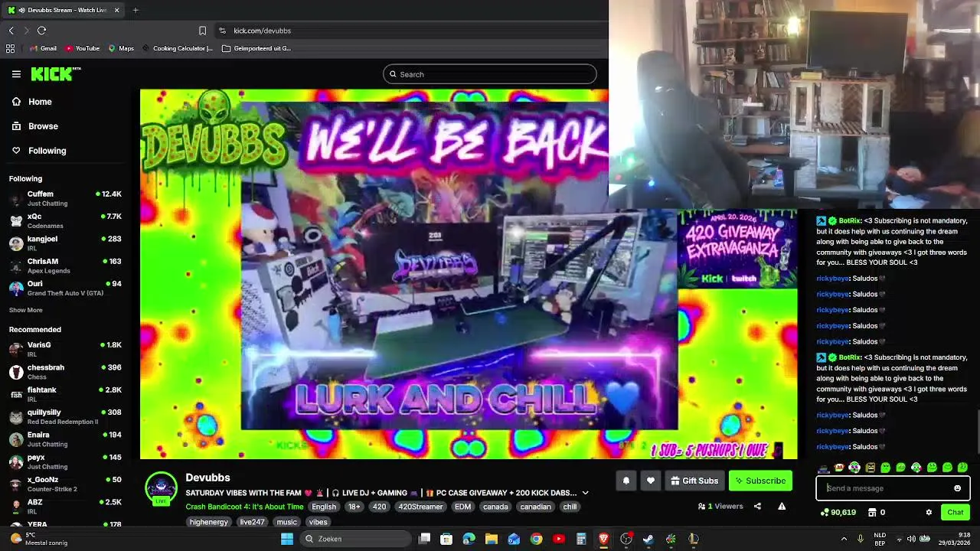Open fishtank's recommended stream
Viewport: 980px width, 551px height.
pyautogui.click(x=65, y=394)
